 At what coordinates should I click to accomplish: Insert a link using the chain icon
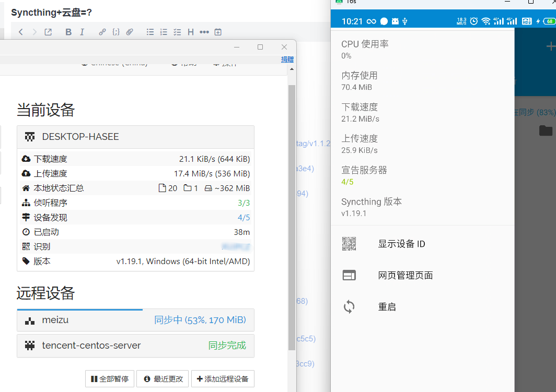point(102,32)
